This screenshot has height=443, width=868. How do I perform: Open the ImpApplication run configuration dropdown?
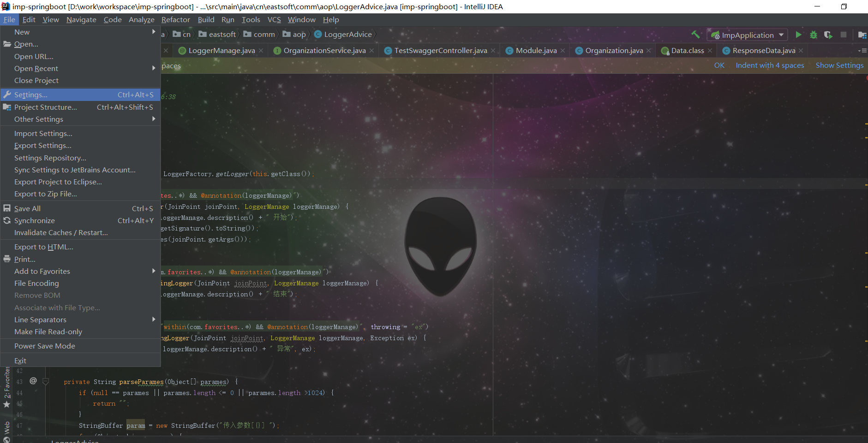click(748, 35)
